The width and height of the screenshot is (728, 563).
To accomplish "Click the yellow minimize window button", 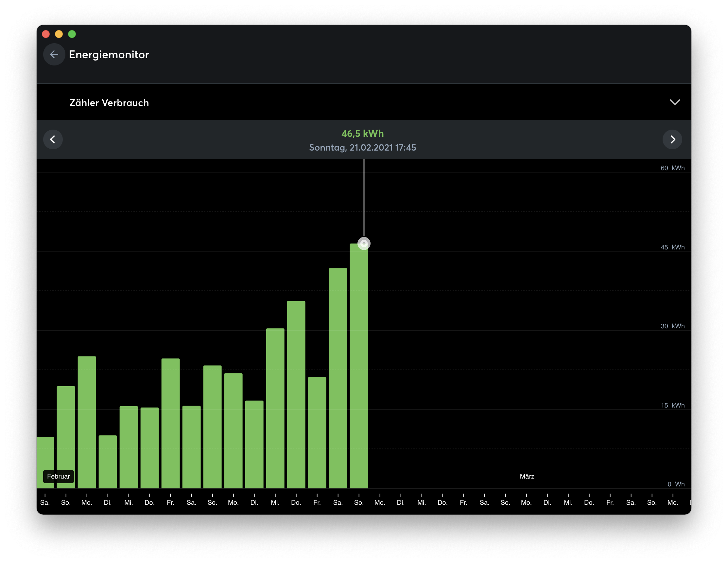I will (x=59, y=34).
